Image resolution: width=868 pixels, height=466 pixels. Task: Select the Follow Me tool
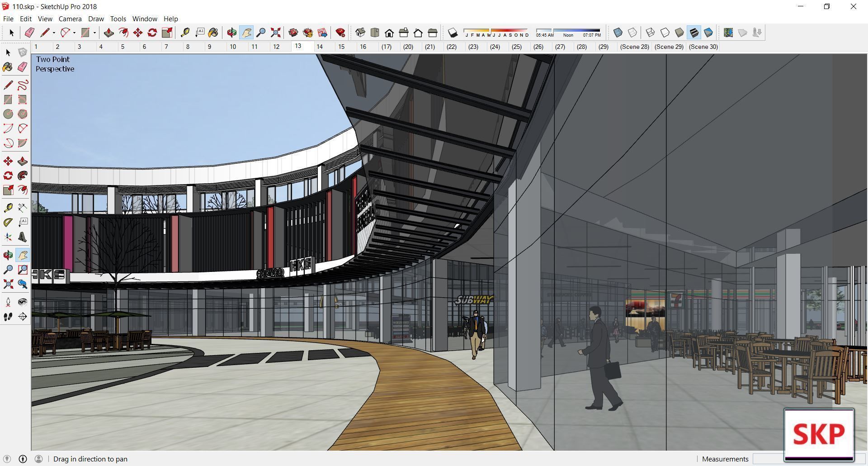[x=23, y=176]
